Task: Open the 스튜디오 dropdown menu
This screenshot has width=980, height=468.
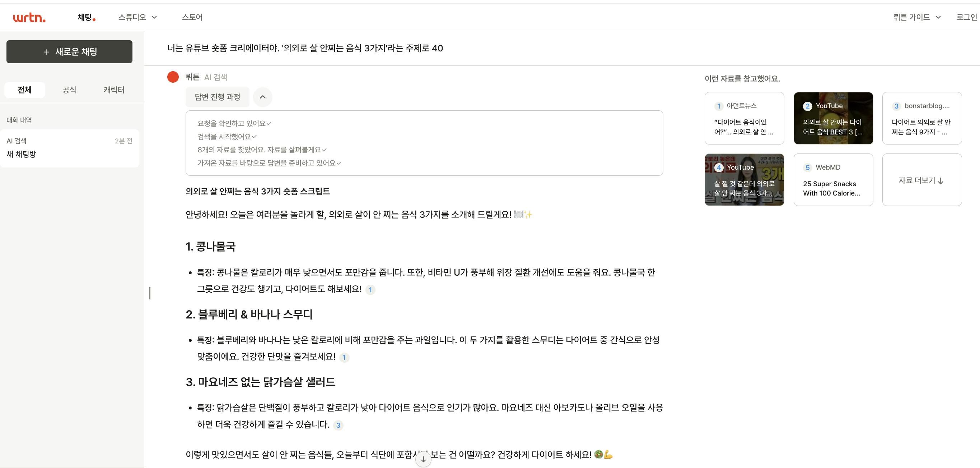Action: (138, 17)
